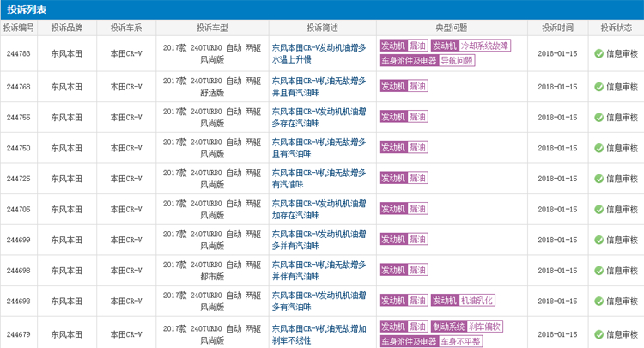Click the 投诉车型 column header
The width and height of the screenshot is (644, 348).
pyautogui.click(x=212, y=27)
